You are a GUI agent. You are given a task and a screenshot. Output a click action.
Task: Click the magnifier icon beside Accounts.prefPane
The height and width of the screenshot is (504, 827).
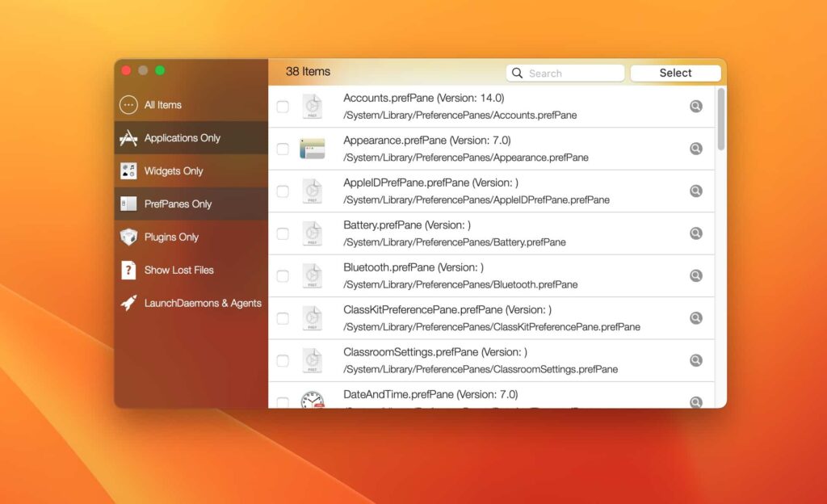pyautogui.click(x=696, y=106)
